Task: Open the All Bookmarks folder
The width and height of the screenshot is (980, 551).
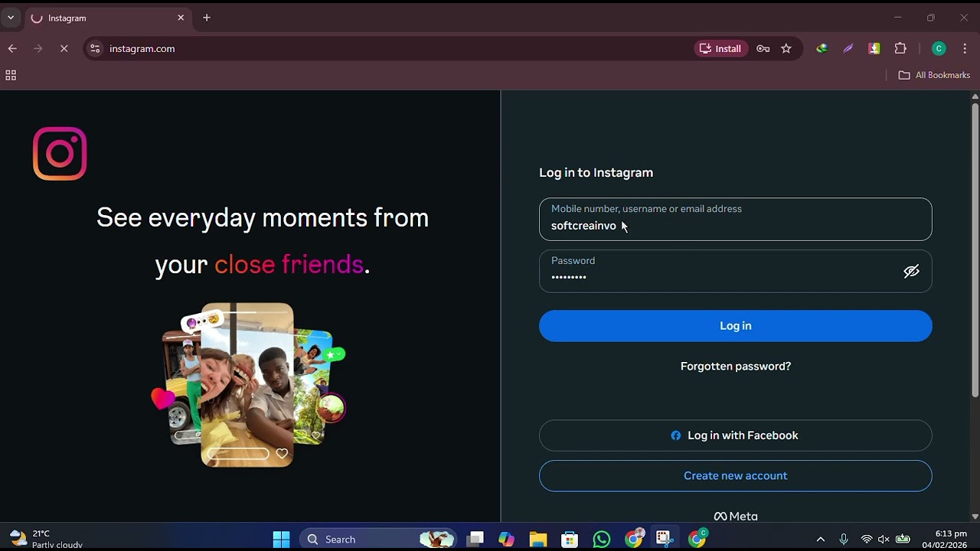Action: click(934, 75)
